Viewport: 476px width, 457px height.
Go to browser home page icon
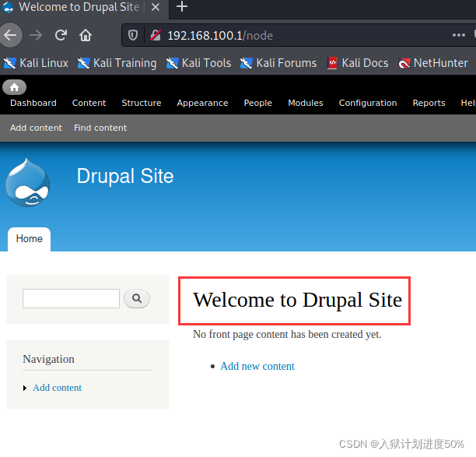tap(86, 35)
